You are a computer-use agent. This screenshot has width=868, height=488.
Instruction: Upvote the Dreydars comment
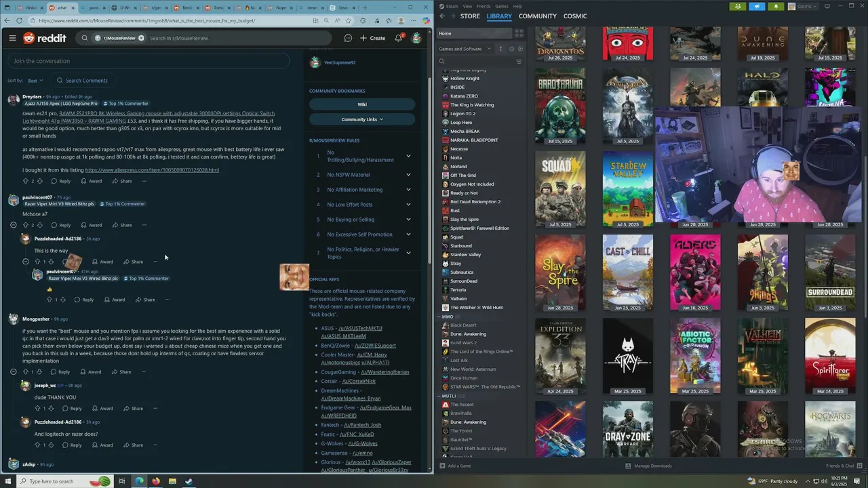26,181
